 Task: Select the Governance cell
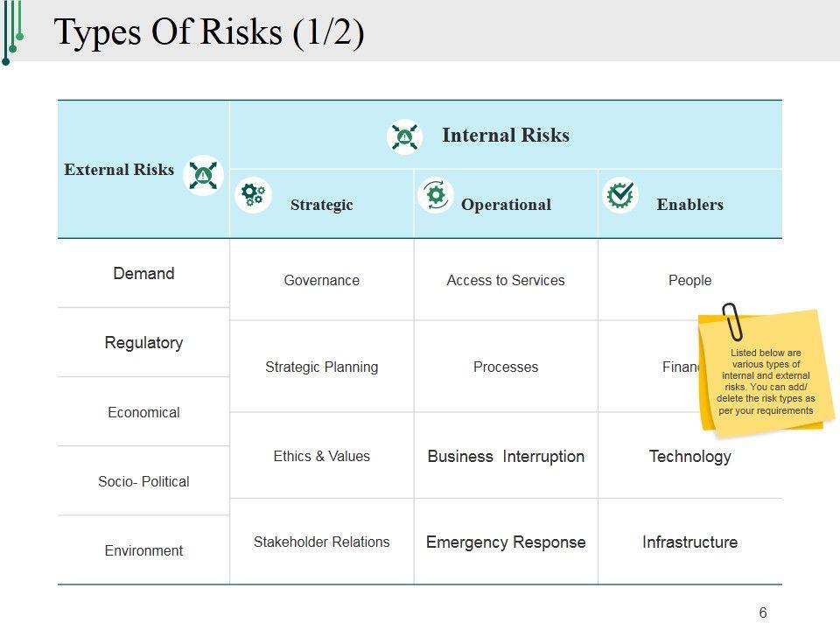click(322, 281)
